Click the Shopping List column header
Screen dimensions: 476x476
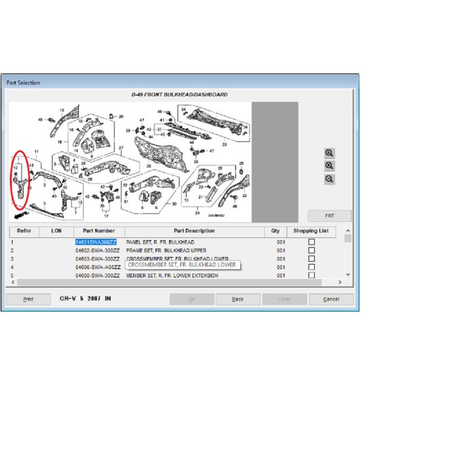pos(311,231)
